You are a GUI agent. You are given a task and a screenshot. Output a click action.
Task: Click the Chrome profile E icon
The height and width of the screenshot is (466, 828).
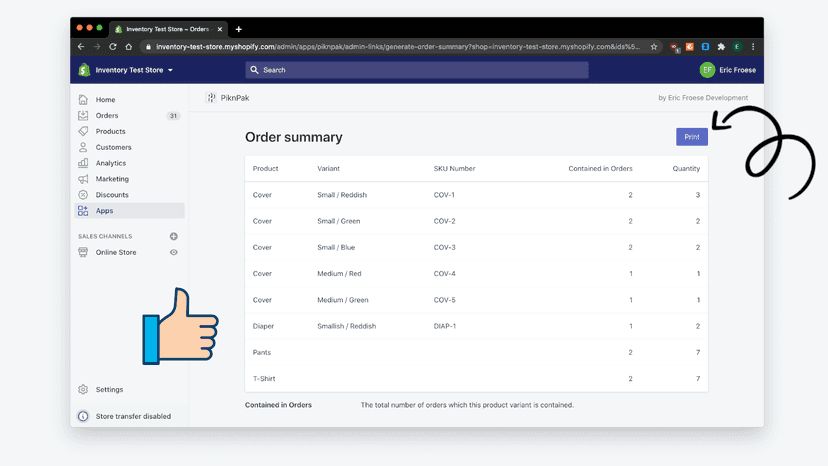point(737,46)
